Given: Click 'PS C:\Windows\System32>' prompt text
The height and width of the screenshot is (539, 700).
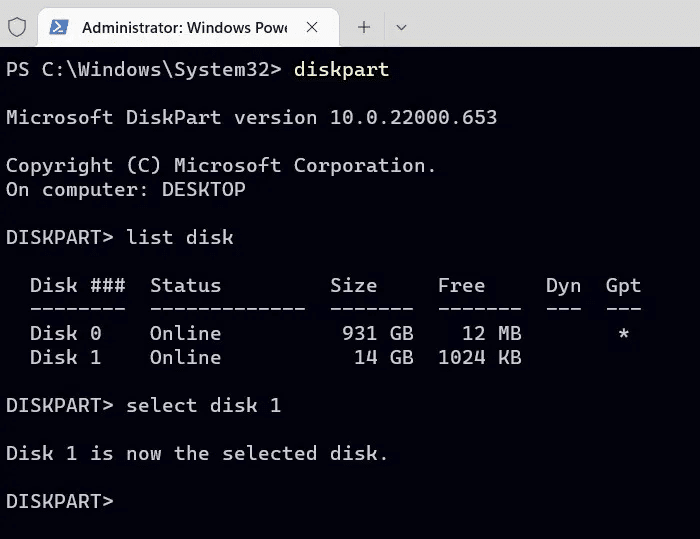Looking at the screenshot, I should 144,70.
